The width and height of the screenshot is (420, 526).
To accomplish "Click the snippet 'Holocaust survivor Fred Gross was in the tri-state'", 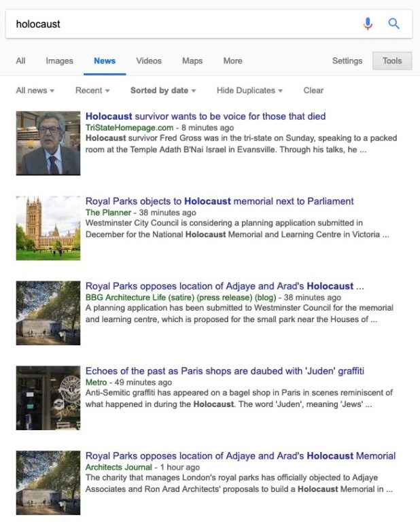I will click(x=241, y=143).
